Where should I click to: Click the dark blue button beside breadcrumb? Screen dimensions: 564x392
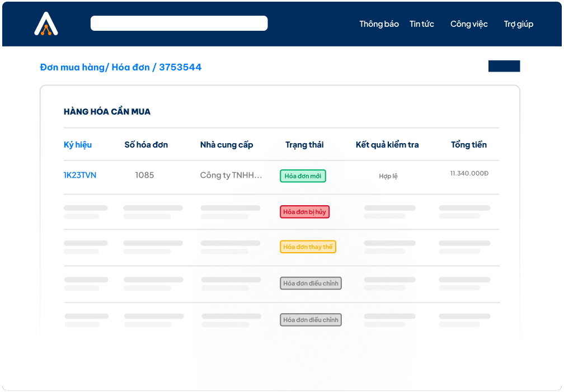(x=504, y=66)
